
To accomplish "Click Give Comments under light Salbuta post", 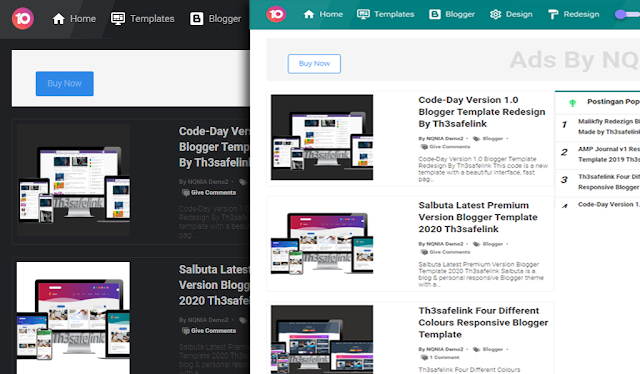I will [x=449, y=252].
